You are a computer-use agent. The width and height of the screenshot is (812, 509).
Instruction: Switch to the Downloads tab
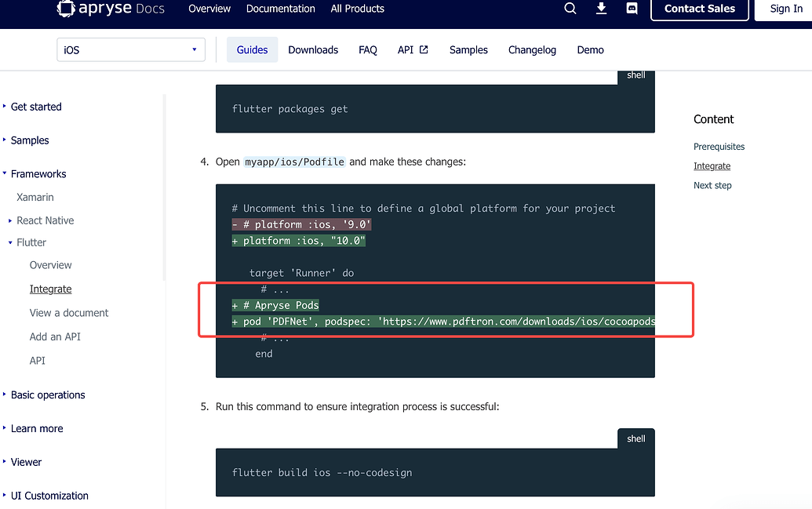click(313, 49)
